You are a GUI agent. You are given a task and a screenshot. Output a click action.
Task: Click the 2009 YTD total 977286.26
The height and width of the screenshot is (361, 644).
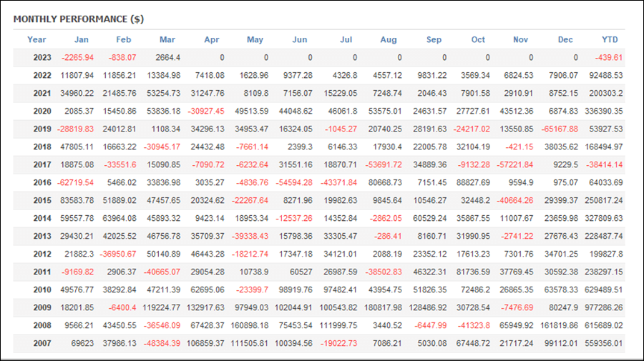click(604, 307)
